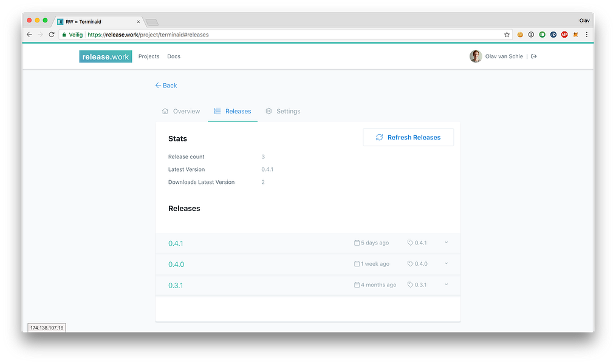The image size is (616, 364).
Task: Open the Docs menu item
Action: 174,56
